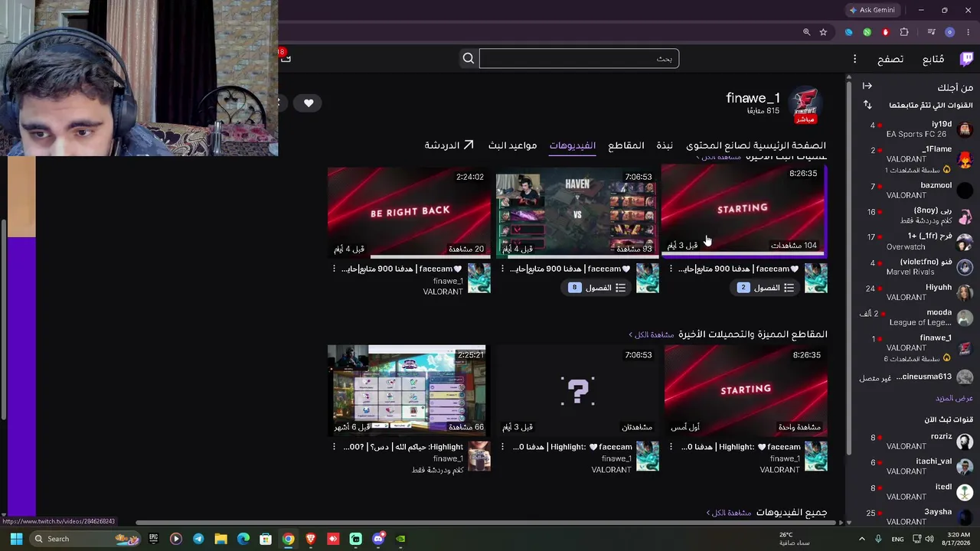Click the green circular extension icon
The width and height of the screenshot is (980, 551).
click(867, 32)
